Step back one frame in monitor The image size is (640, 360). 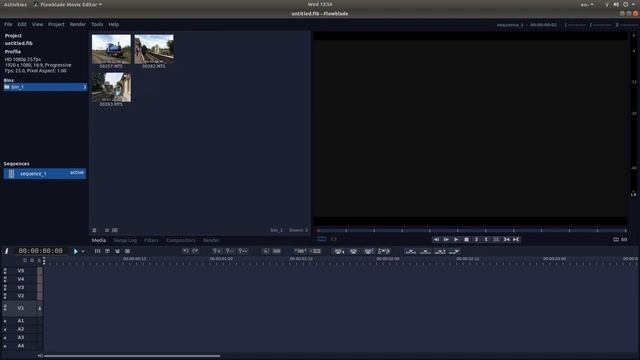tap(436, 240)
